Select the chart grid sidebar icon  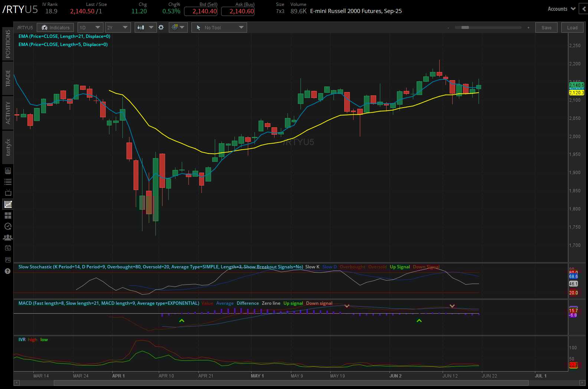pyautogui.click(x=8, y=204)
